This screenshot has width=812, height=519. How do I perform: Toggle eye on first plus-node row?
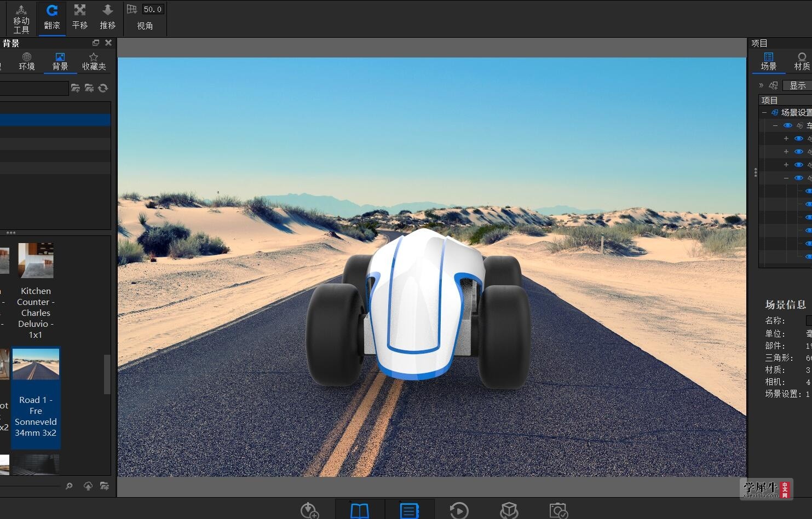(x=799, y=139)
